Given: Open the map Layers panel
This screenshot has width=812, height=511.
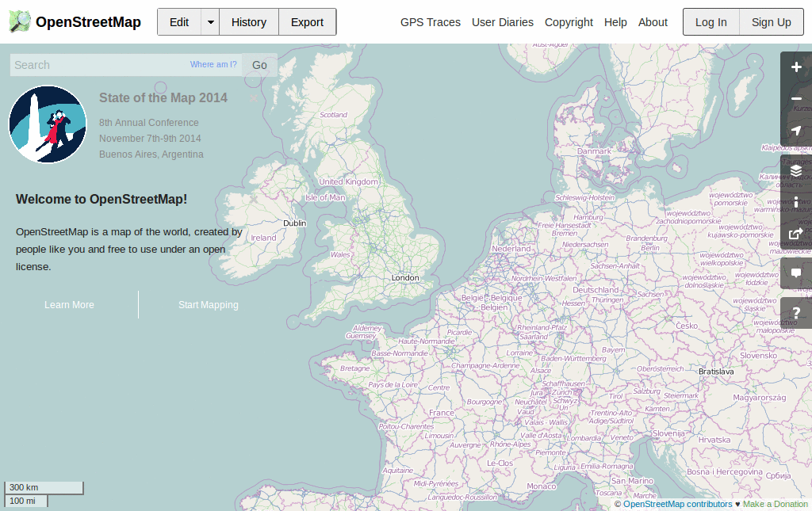Looking at the screenshot, I should coord(796,170).
